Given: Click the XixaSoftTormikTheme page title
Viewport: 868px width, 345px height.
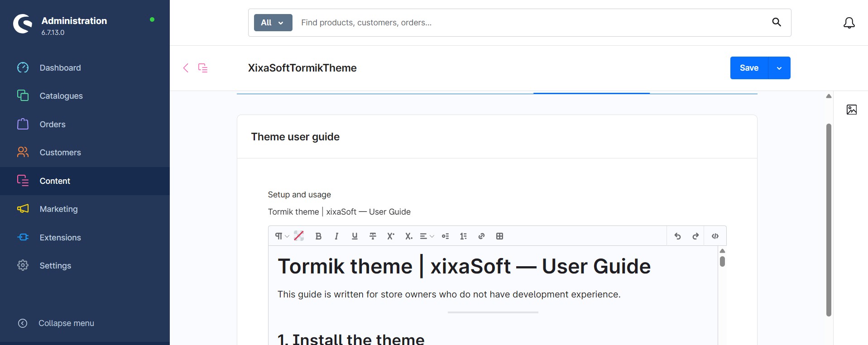Looking at the screenshot, I should [302, 68].
